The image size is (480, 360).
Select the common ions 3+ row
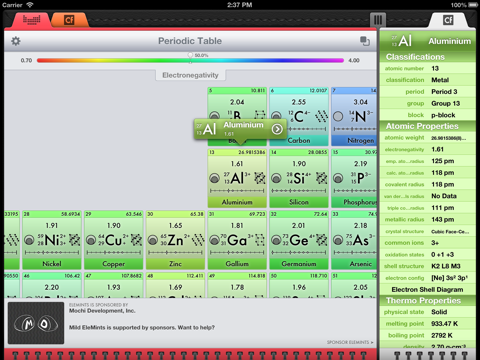coord(427,243)
